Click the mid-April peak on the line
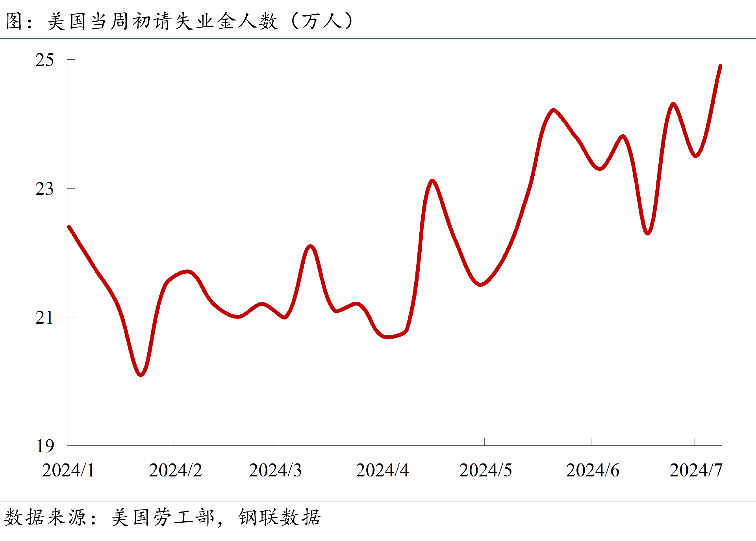756x541 pixels. click(432, 181)
